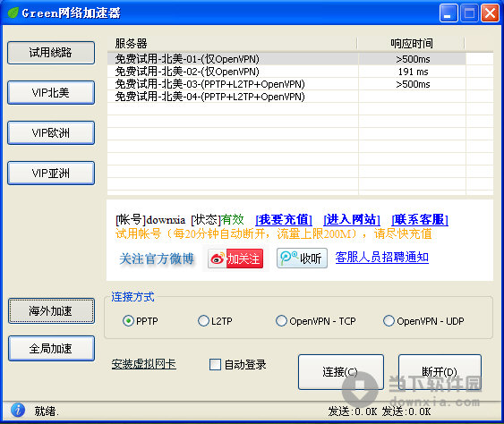The width and height of the screenshot is (504, 424).
Task: Select server 免费试用-北美-03-(PPTP+L2TP+OpenVPN)
Action: pos(286,84)
